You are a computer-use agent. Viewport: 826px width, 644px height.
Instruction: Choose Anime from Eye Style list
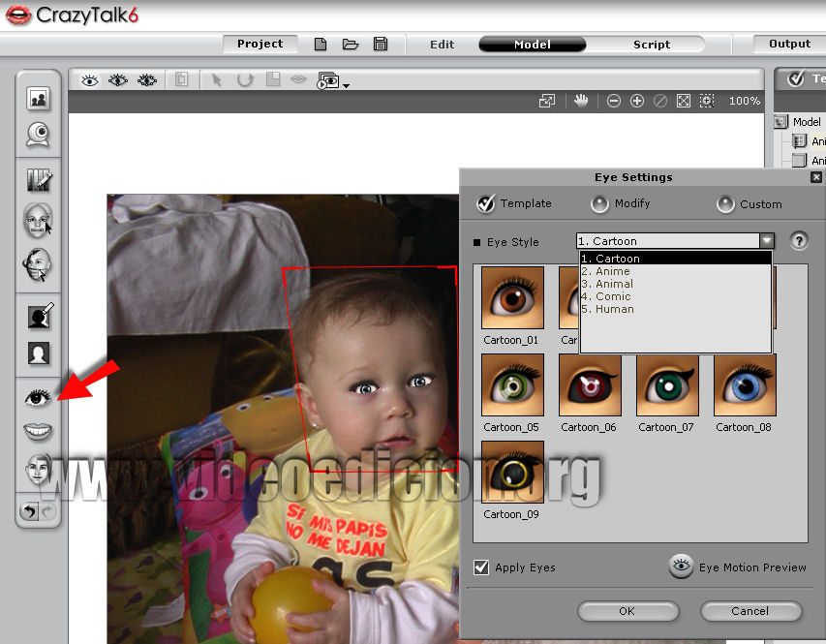(613, 272)
